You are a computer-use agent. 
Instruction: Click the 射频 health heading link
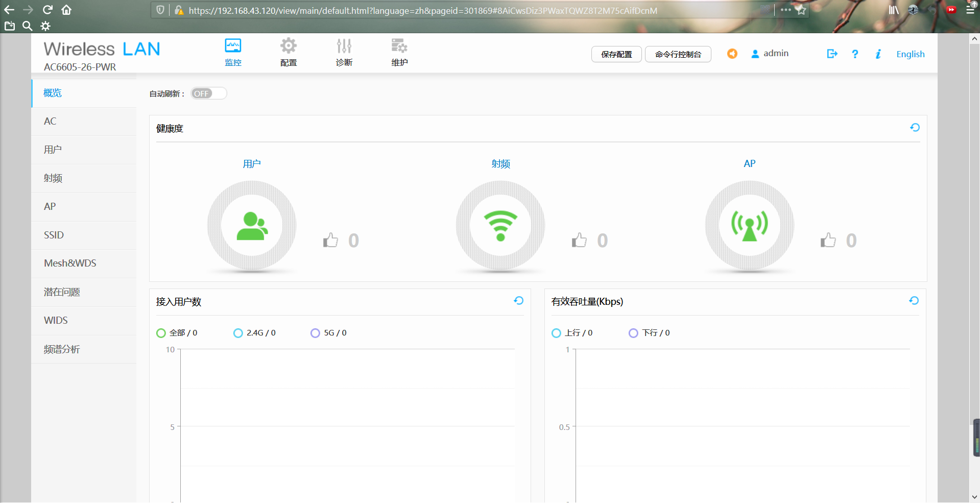point(500,164)
